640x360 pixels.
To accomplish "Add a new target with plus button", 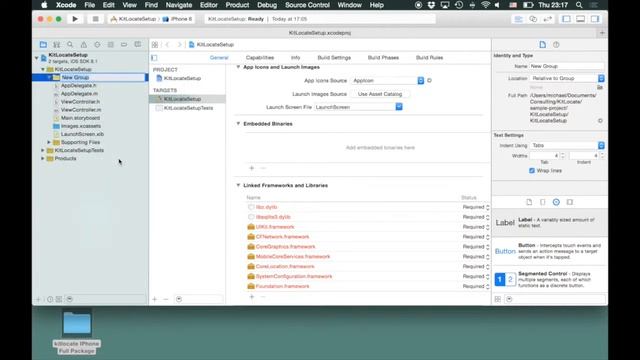I will (x=155, y=299).
